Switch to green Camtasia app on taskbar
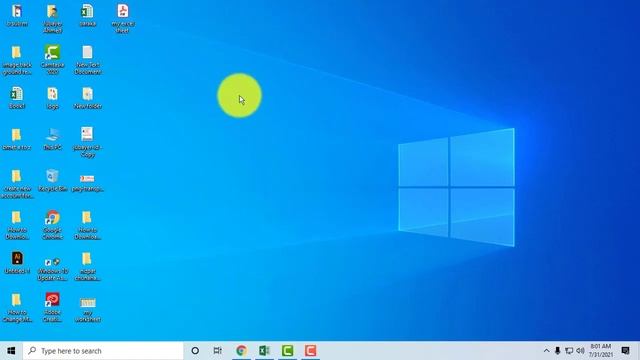The width and height of the screenshot is (640, 360). (287, 351)
